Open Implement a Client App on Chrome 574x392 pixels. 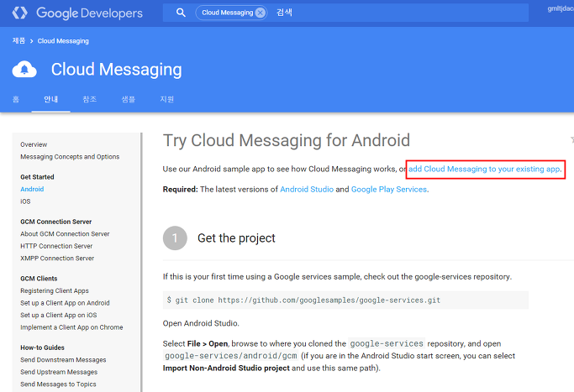point(71,327)
